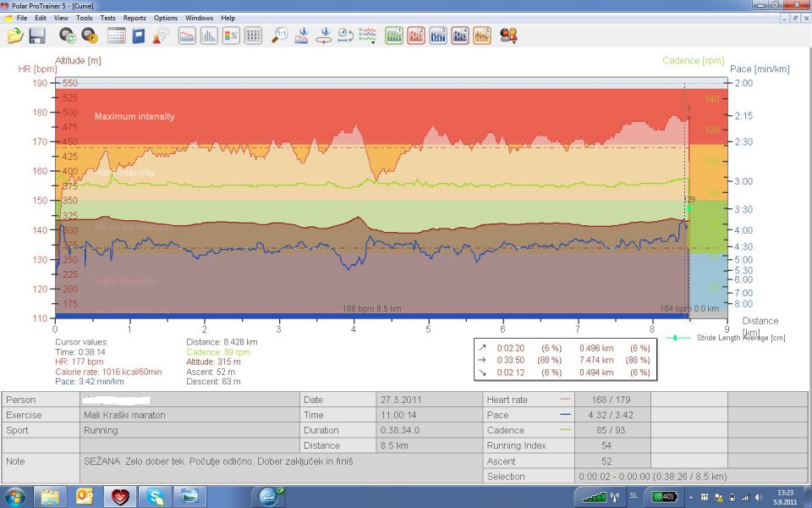This screenshot has width=812, height=508.
Task: Click the two persons icon in toolbar
Action: 508,36
